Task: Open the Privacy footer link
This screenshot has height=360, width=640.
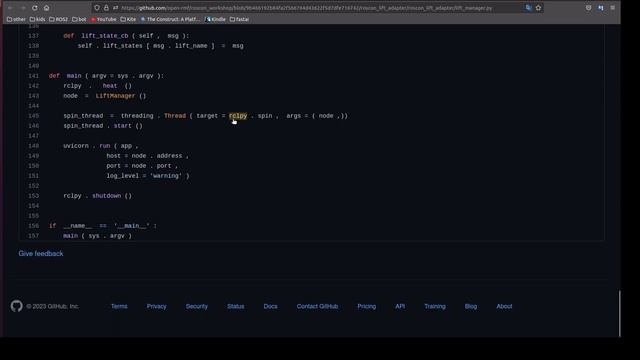Action: tap(156, 306)
